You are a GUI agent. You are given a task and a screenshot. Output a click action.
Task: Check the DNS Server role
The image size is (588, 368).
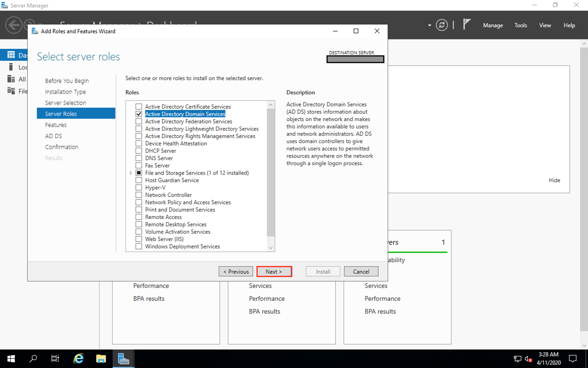139,158
